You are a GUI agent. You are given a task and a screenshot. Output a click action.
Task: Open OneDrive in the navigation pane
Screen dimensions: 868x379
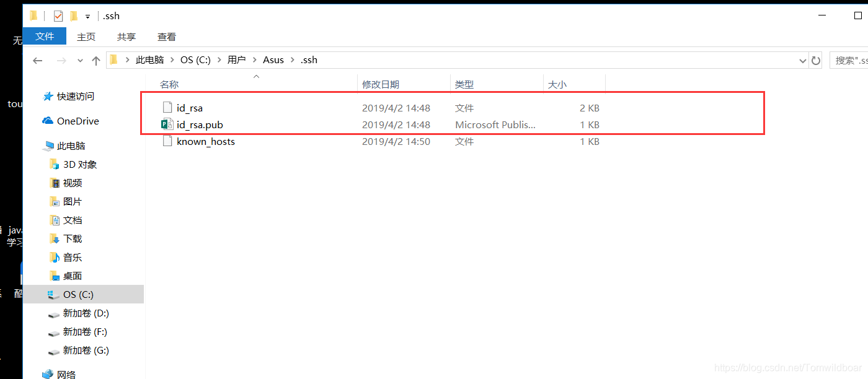pyautogui.click(x=78, y=121)
